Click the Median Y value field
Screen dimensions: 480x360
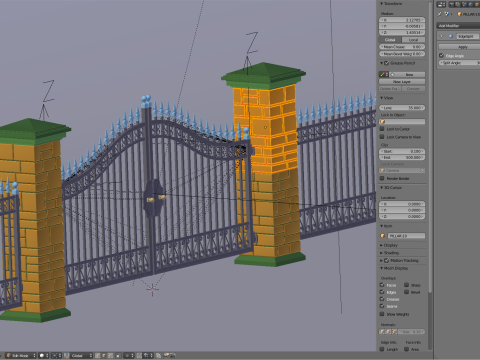pos(402,26)
